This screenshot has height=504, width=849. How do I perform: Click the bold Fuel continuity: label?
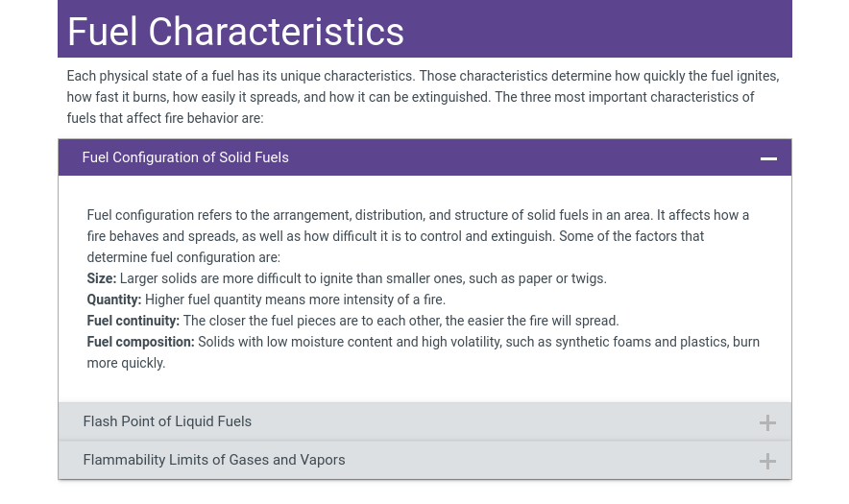coord(133,321)
